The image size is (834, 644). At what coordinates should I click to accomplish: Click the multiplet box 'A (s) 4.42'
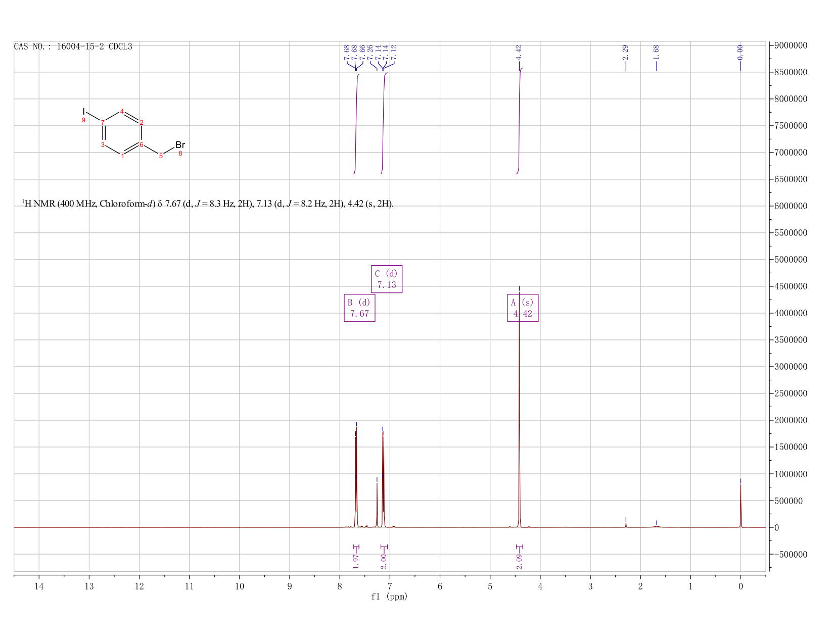pos(523,308)
